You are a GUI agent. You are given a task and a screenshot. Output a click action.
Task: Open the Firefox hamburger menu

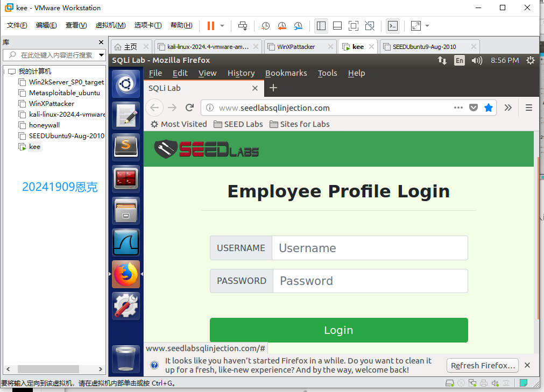(x=529, y=108)
